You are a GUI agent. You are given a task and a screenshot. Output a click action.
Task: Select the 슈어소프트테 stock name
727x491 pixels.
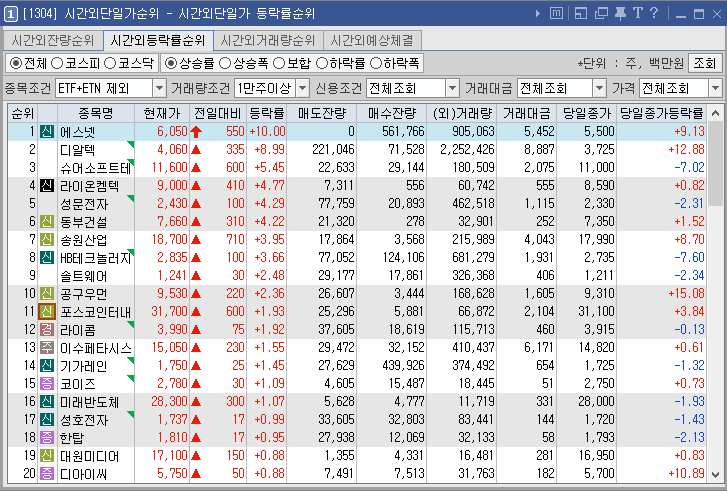coord(96,168)
